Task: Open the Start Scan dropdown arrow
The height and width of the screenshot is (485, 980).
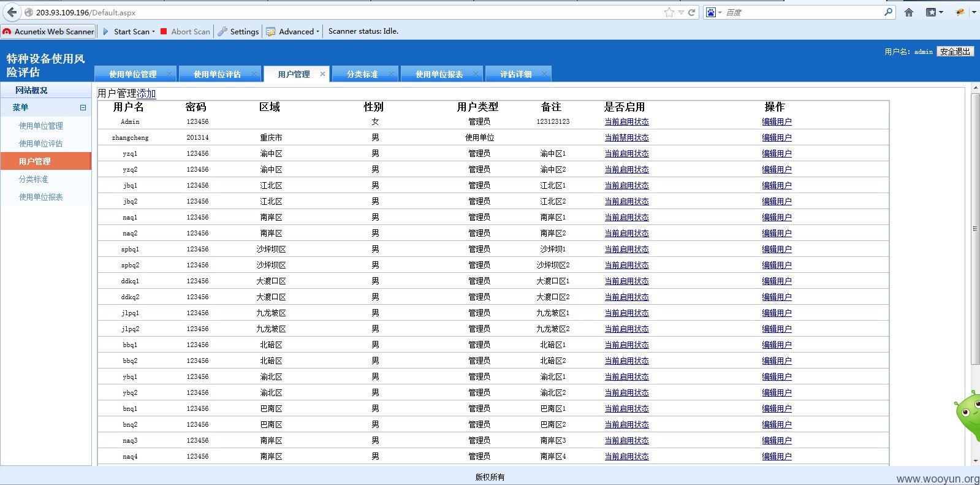Action: 153,31
